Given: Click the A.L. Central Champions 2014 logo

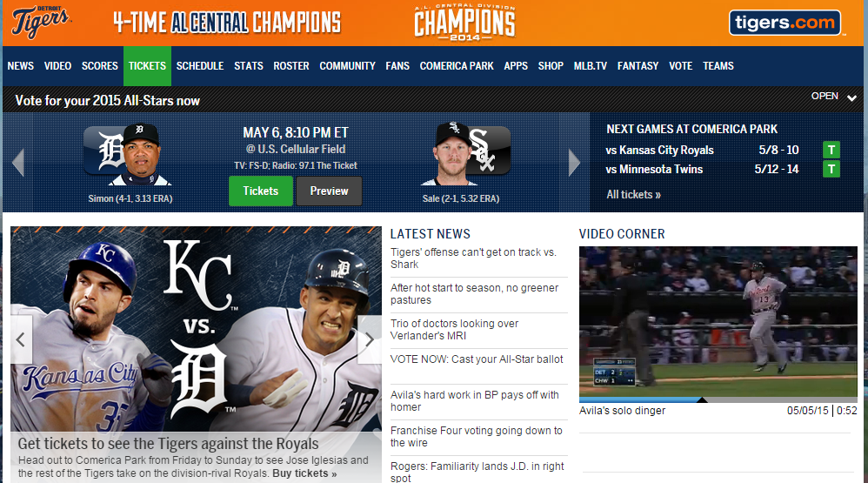Looking at the screenshot, I should point(464,23).
